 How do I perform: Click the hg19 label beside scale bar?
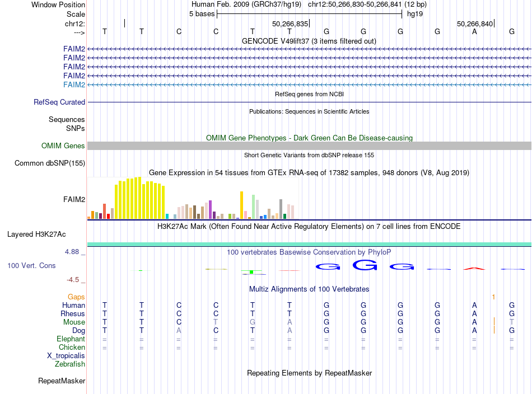point(414,14)
